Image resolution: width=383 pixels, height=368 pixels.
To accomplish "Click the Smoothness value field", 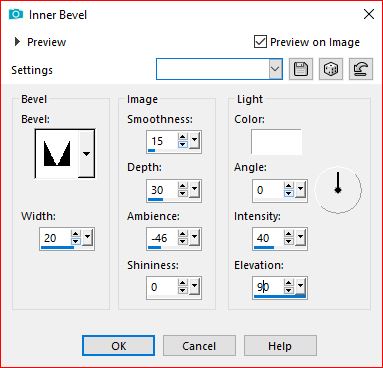I will click(162, 141).
